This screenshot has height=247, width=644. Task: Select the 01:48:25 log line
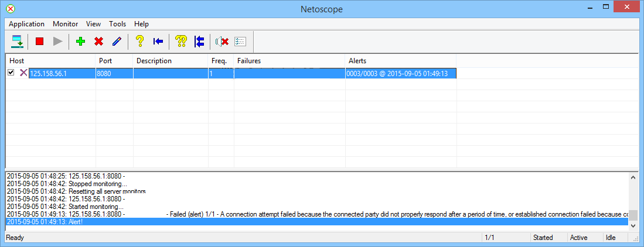click(317, 176)
